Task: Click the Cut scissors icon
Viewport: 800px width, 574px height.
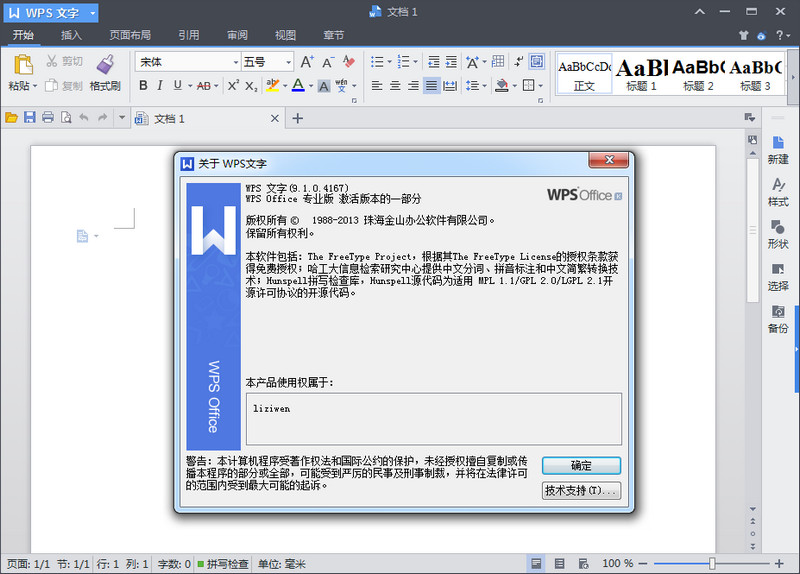Action: (x=52, y=61)
